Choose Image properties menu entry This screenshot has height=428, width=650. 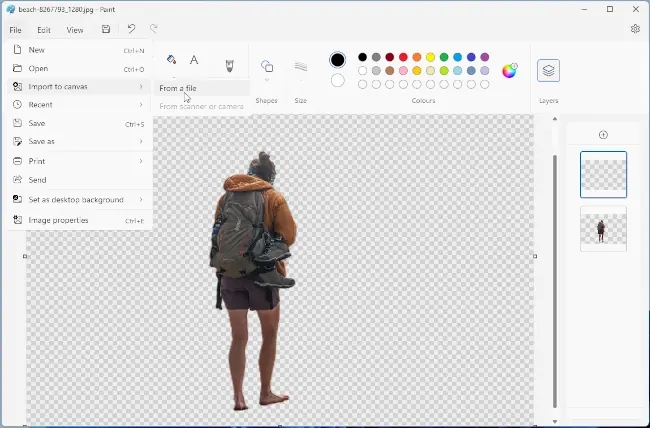pyautogui.click(x=79, y=220)
